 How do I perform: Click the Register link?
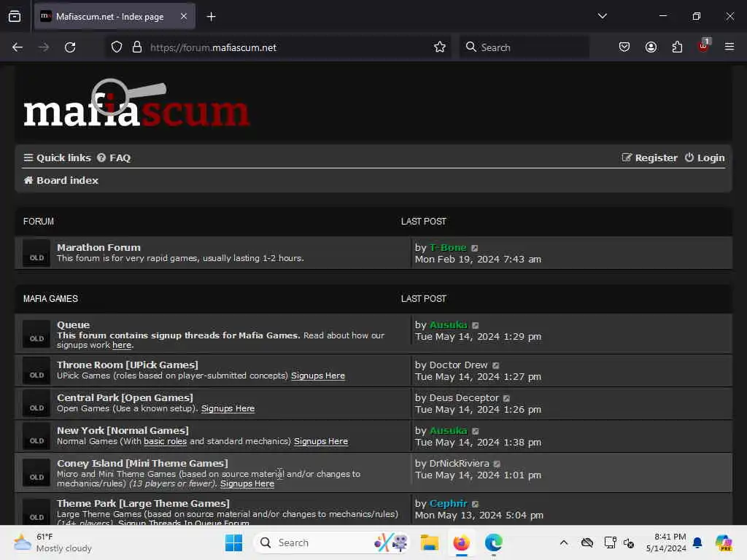coord(650,157)
